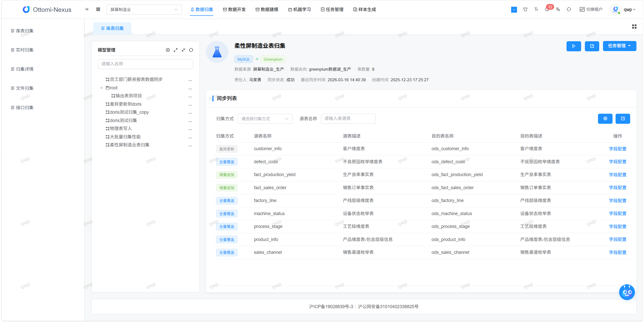Collapse the root folder node

tap(102, 88)
